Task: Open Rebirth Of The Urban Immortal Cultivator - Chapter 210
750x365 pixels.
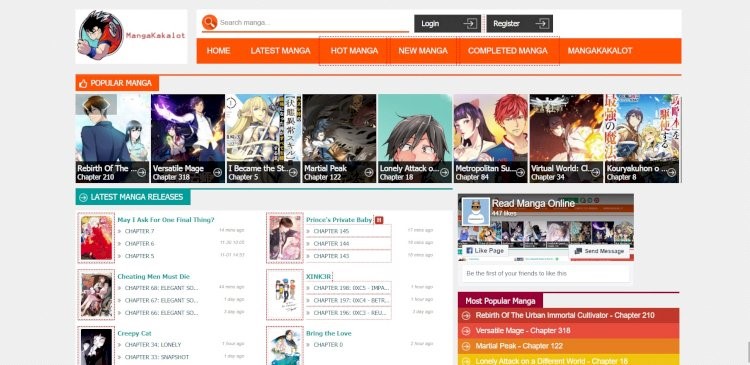Action: pyautogui.click(x=565, y=315)
